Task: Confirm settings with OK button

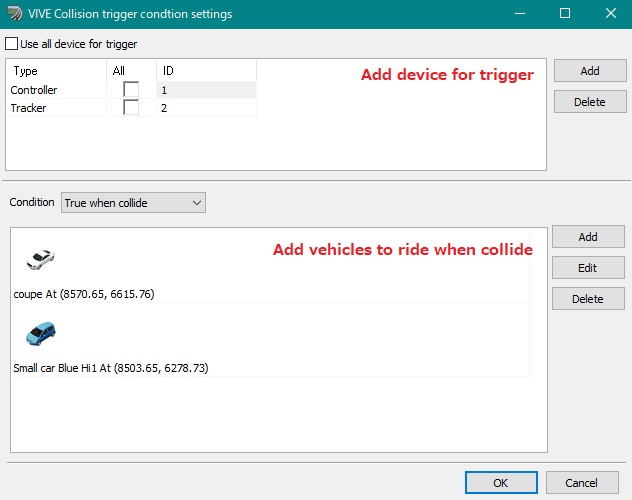Action: tap(501, 483)
